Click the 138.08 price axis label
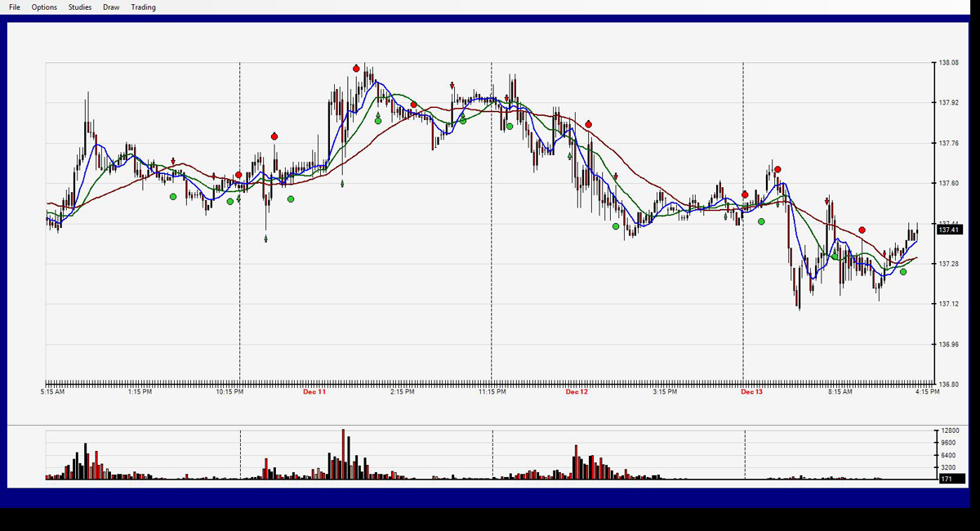This screenshot has width=980, height=531. coord(948,63)
